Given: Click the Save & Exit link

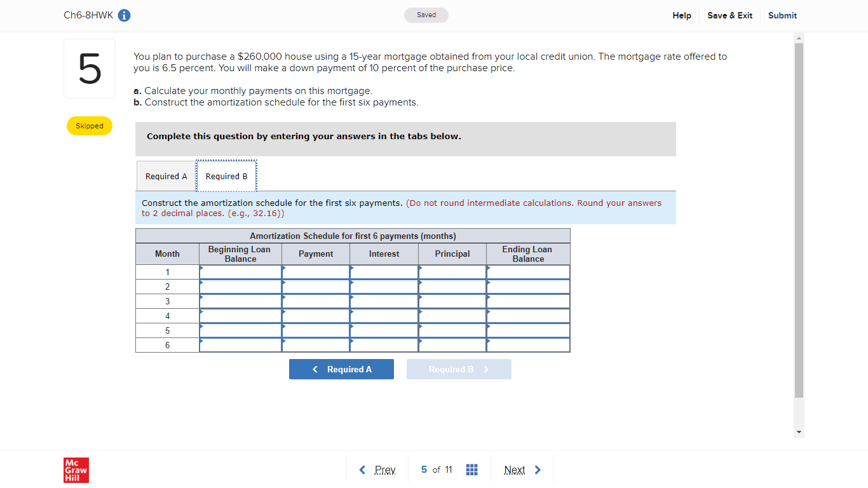Looking at the screenshot, I should [729, 15].
